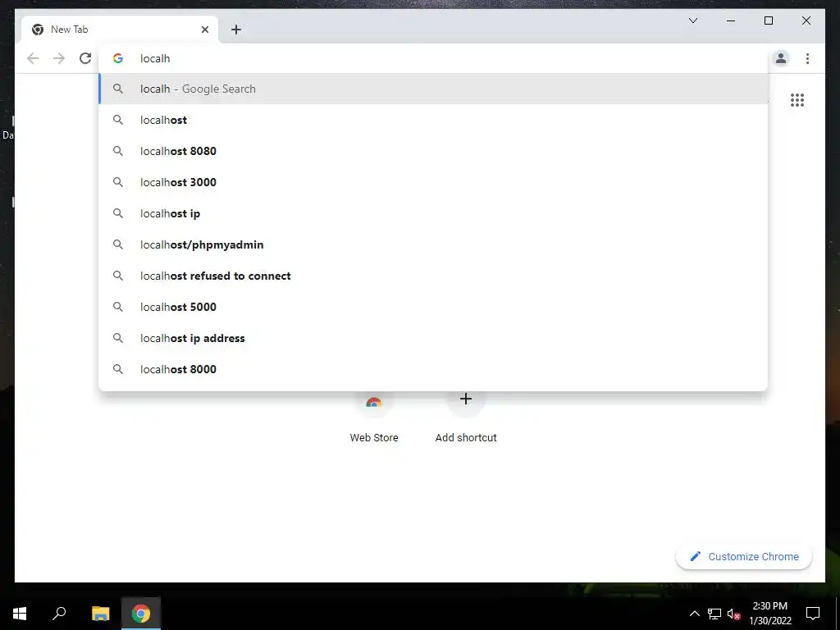Open the Chrome three-dot menu
840x630 pixels.
pyautogui.click(x=807, y=58)
